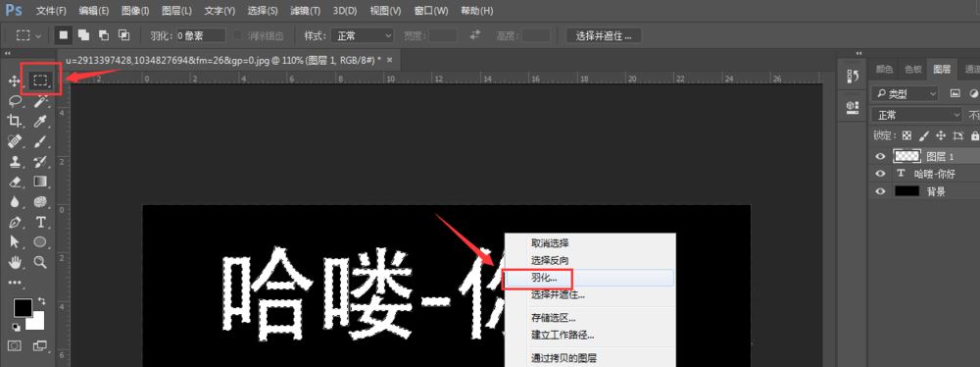Reset default foreground and background colors
980x367 pixels.
(16, 327)
